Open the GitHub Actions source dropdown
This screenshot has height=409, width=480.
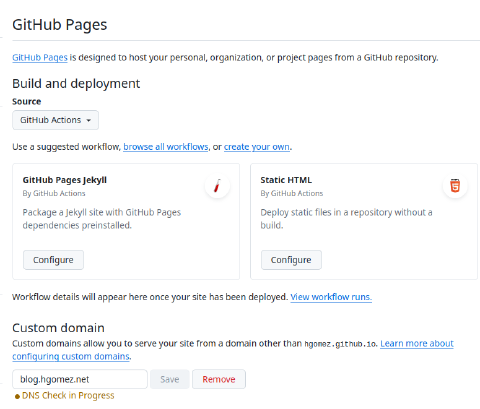[55, 120]
